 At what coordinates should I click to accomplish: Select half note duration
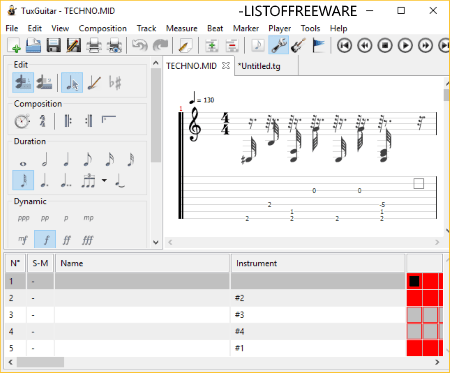click(45, 159)
